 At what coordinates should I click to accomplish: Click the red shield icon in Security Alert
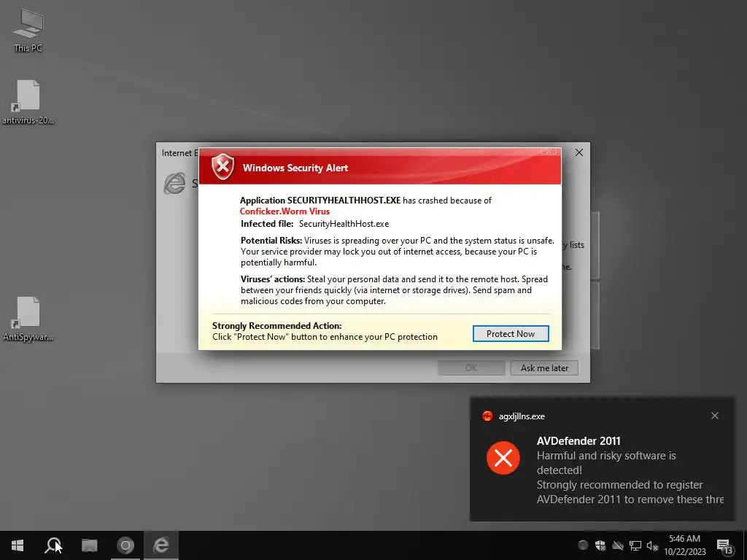(x=223, y=167)
